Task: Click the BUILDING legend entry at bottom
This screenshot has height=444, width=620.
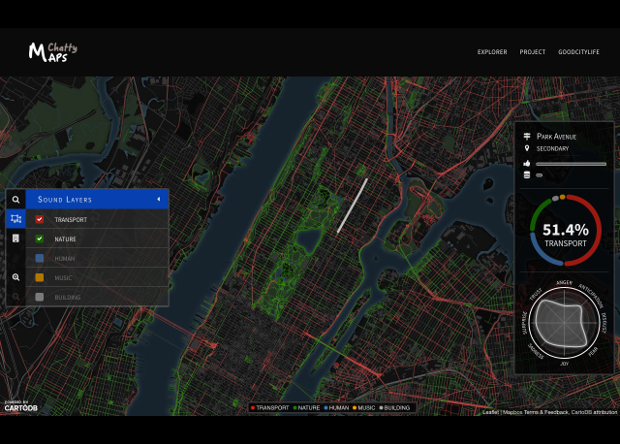Action: pyautogui.click(x=395, y=408)
